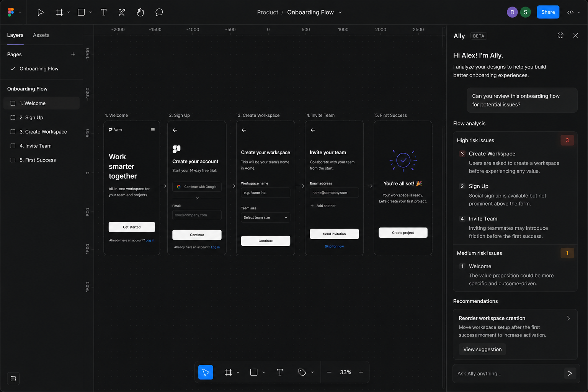Click Continue with Google button
Image resolution: width=588 pixels, height=392 pixels.
coord(197,187)
